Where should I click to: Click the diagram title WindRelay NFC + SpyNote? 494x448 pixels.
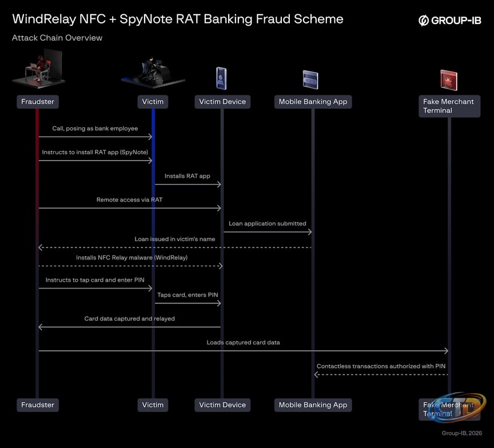[x=178, y=19]
